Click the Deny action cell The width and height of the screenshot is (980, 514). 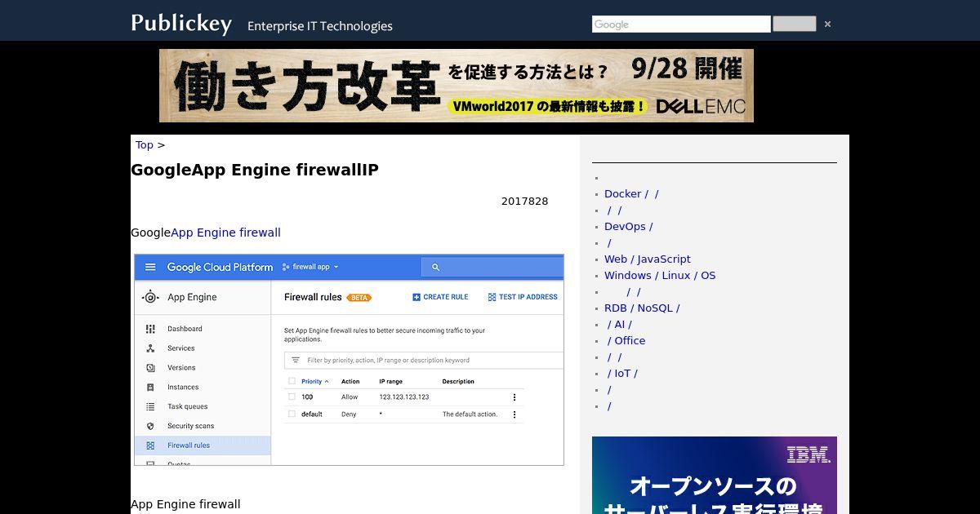coord(349,414)
